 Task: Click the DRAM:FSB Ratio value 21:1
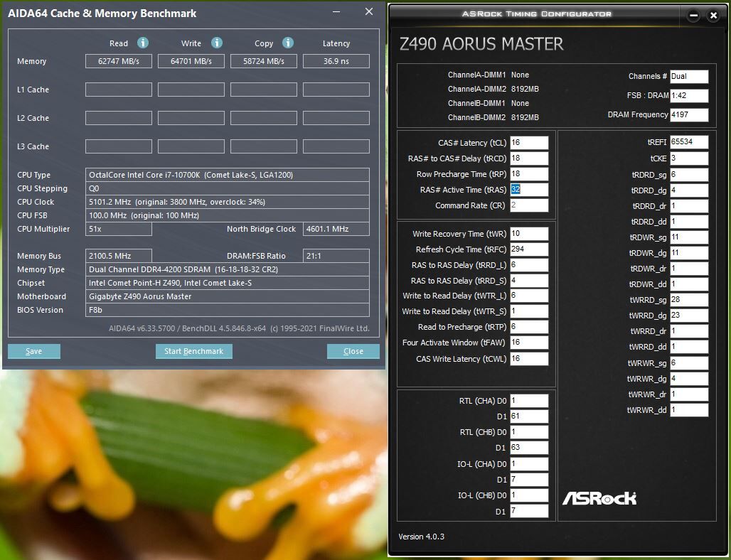click(x=336, y=256)
